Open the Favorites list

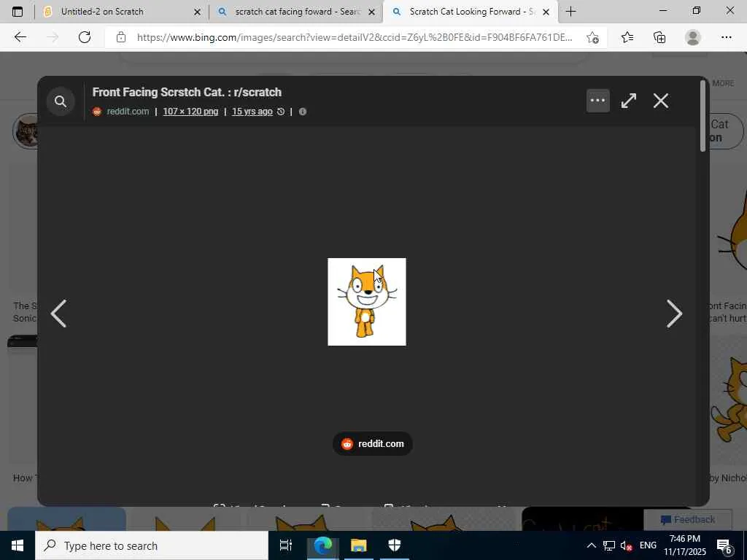pyautogui.click(x=627, y=37)
